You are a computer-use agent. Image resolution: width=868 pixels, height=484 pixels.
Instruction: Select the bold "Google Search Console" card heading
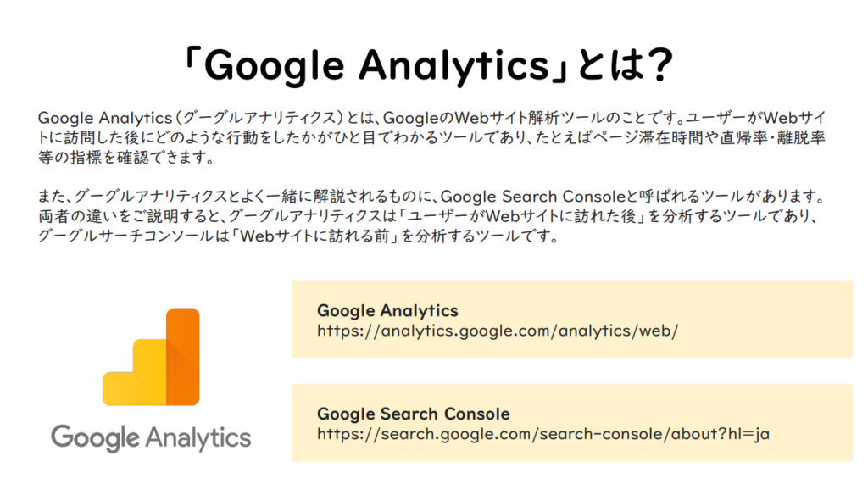pyautogui.click(x=413, y=414)
